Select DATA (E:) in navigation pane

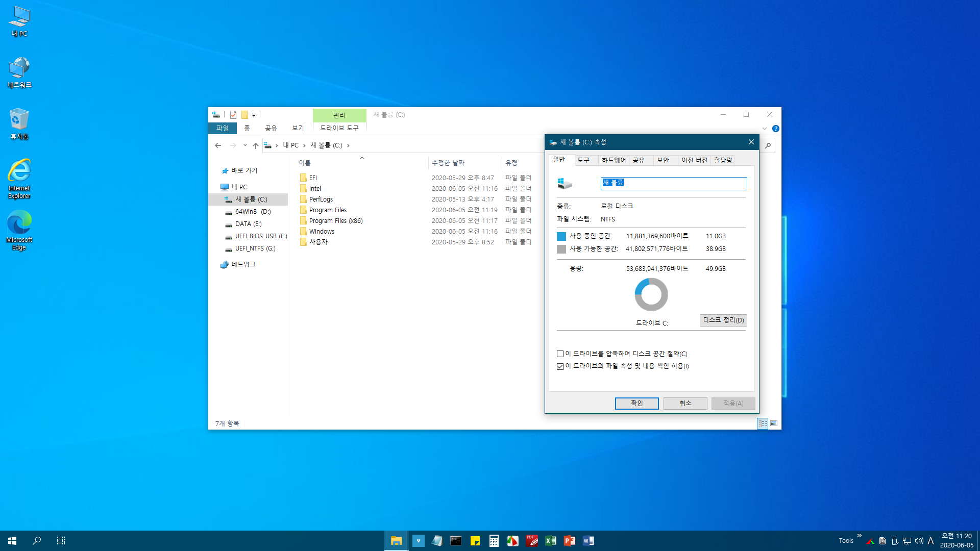pos(249,224)
